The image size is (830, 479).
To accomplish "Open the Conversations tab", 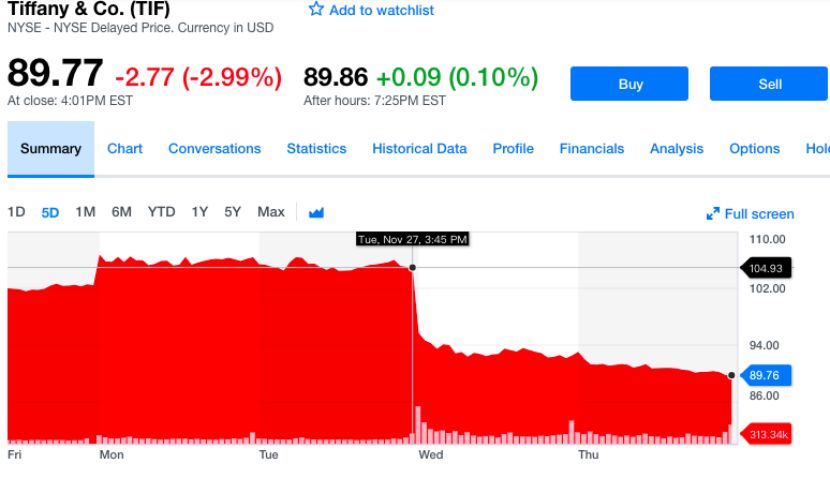I will point(214,149).
